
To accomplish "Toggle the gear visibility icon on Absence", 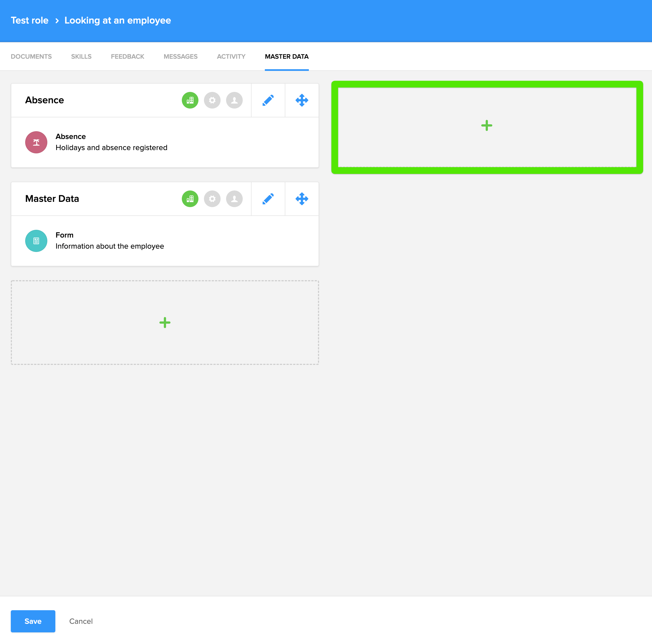I will pyautogui.click(x=212, y=100).
